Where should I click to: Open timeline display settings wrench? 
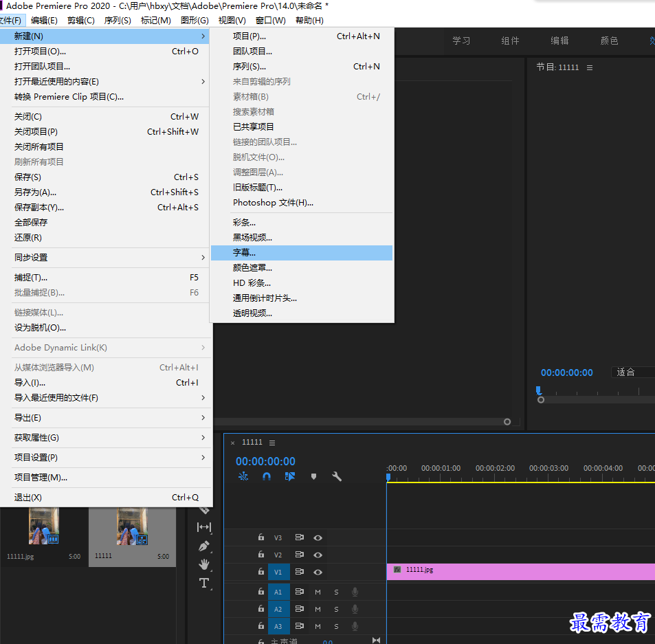tap(337, 476)
